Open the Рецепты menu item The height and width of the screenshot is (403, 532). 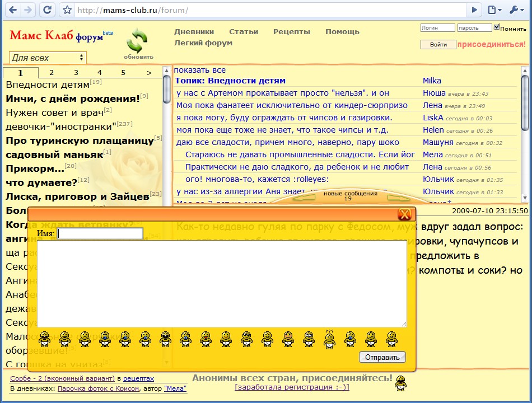[x=291, y=31]
